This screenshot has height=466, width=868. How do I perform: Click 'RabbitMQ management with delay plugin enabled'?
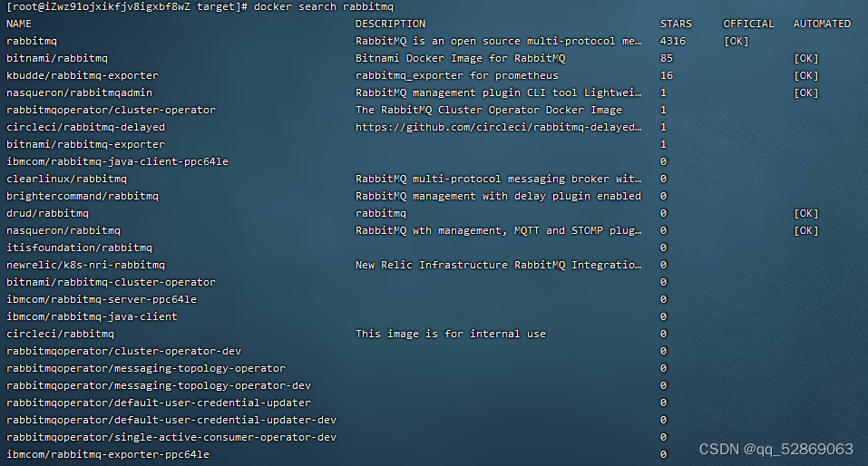(498, 196)
